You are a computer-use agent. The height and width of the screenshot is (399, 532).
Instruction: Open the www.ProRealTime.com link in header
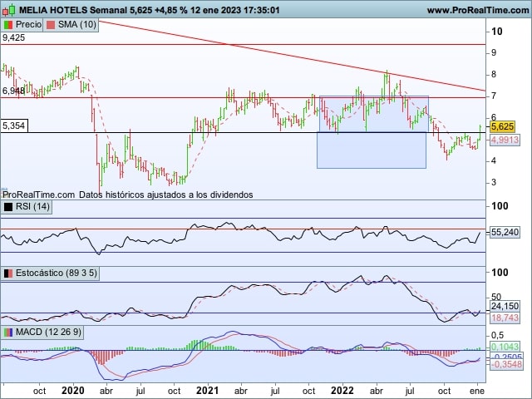point(478,10)
